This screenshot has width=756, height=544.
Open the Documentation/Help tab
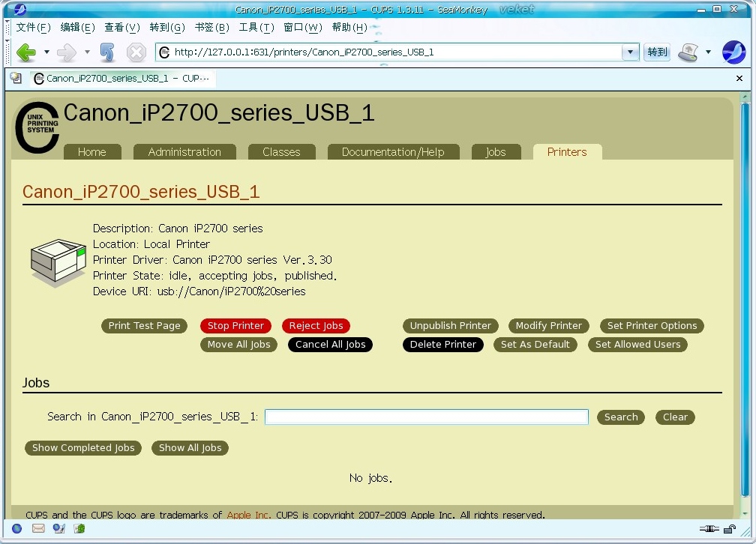(393, 152)
